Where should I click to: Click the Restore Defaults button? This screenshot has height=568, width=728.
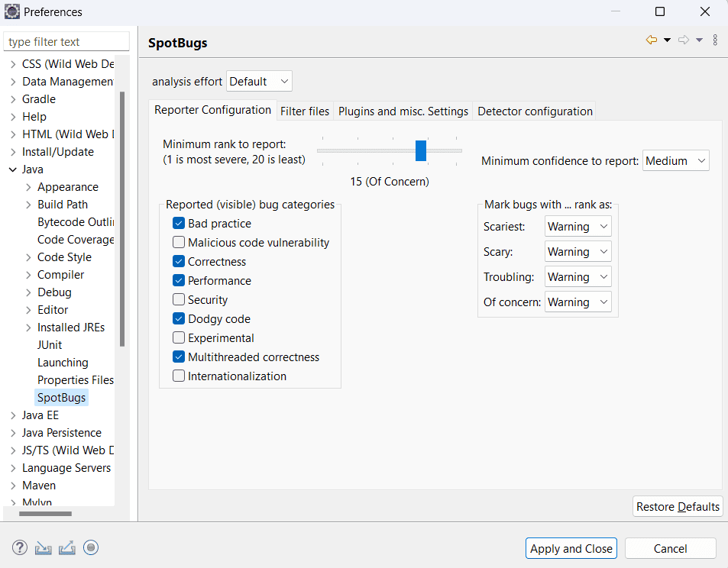pyautogui.click(x=678, y=507)
